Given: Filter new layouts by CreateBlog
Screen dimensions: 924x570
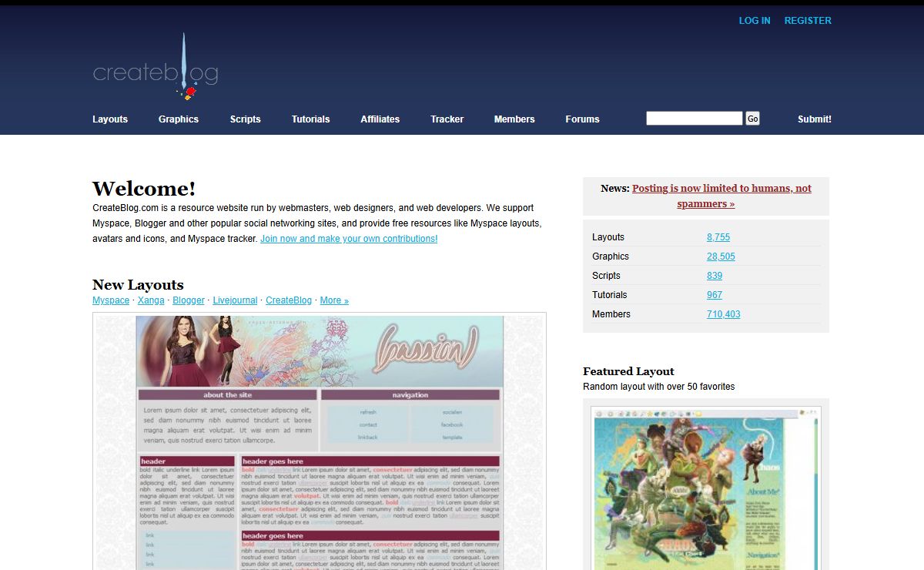Looking at the screenshot, I should pyautogui.click(x=289, y=300).
